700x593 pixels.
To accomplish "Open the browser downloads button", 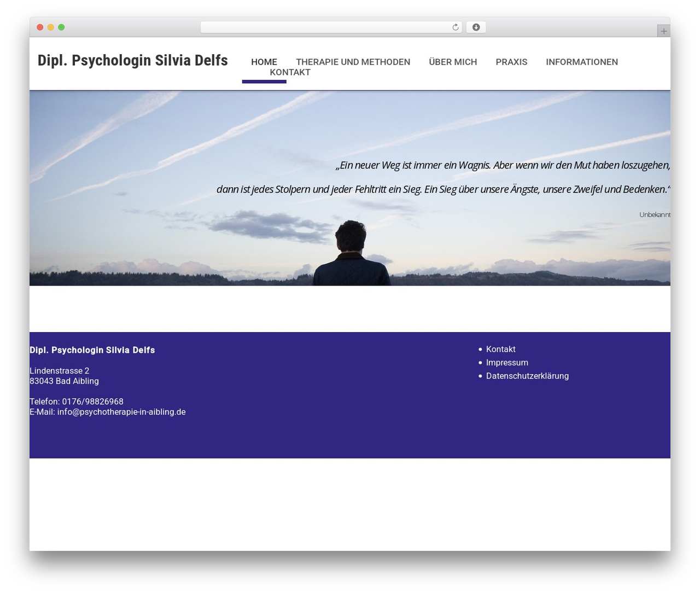I will (x=476, y=27).
